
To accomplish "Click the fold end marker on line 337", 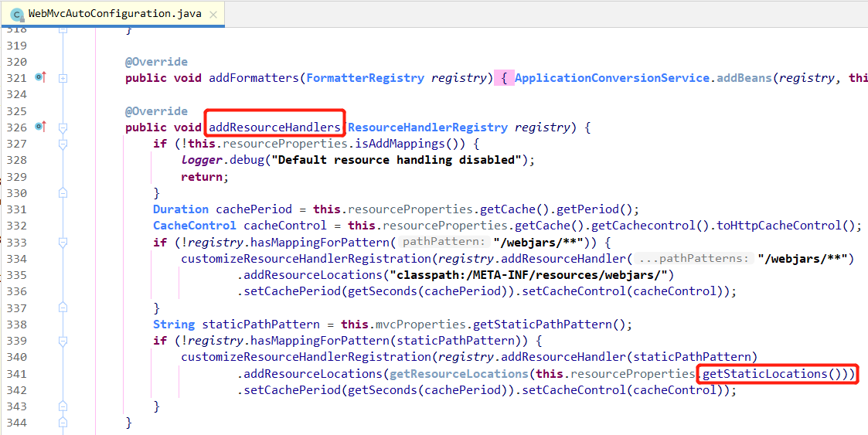I will tap(63, 308).
